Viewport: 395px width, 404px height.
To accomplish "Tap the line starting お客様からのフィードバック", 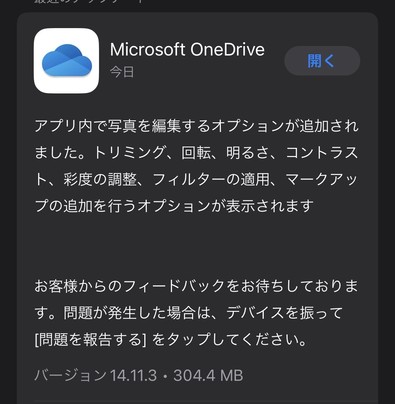I will (197, 286).
